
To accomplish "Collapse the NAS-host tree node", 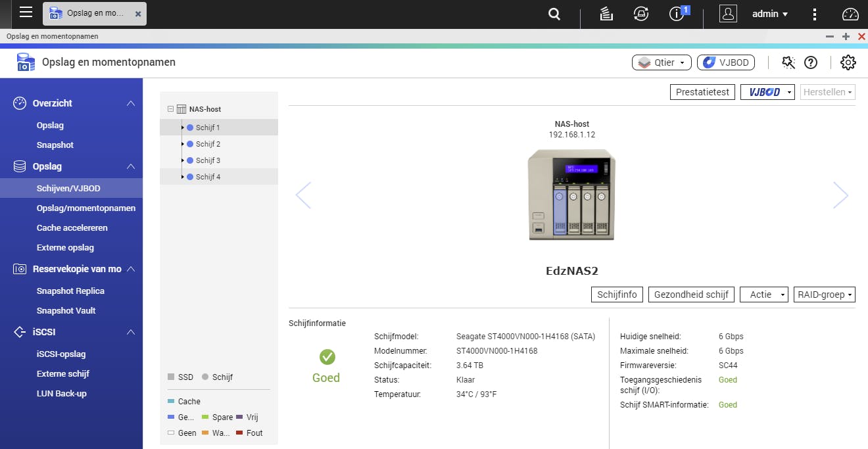I will (x=170, y=109).
